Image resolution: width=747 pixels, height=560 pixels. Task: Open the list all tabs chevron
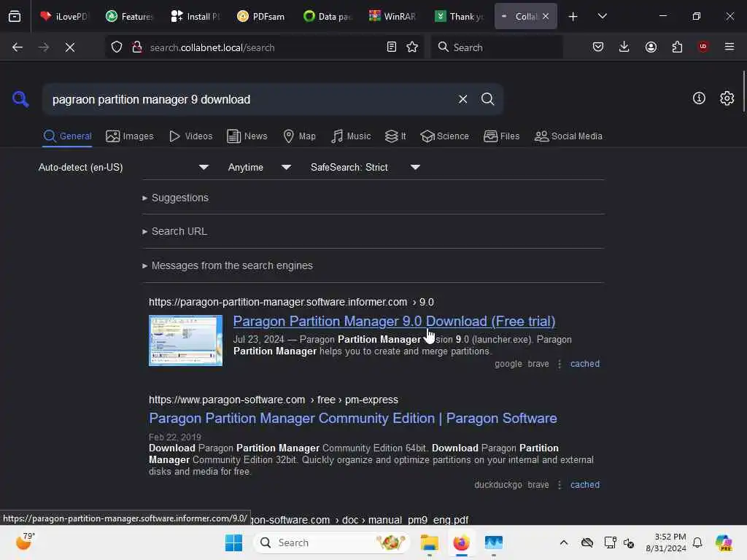(x=602, y=16)
